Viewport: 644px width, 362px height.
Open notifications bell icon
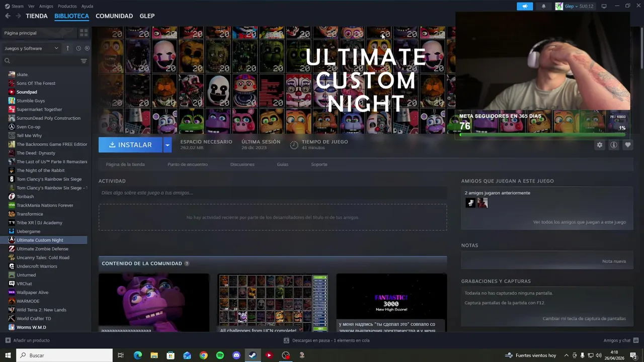click(543, 6)
